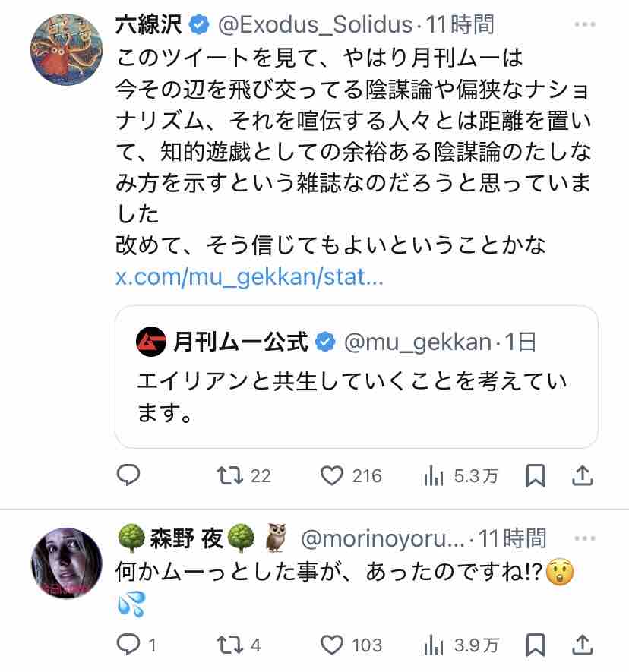
Task: Share 森野 夜's reply
Action: tap(582, 645)
